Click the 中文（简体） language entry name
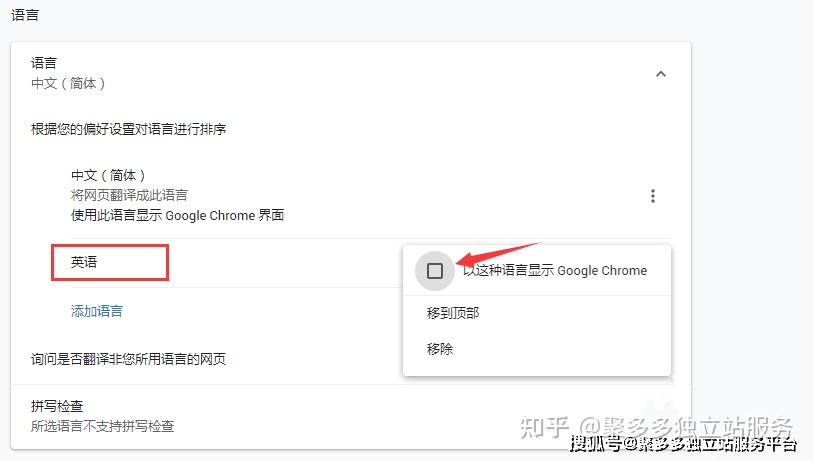The height and width of the screenshot is (461, 814). 108,175
